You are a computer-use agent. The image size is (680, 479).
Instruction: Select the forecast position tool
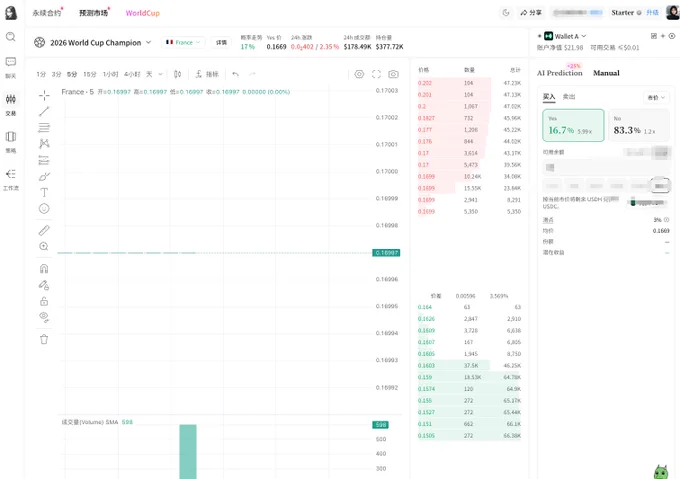coord(44,160)
